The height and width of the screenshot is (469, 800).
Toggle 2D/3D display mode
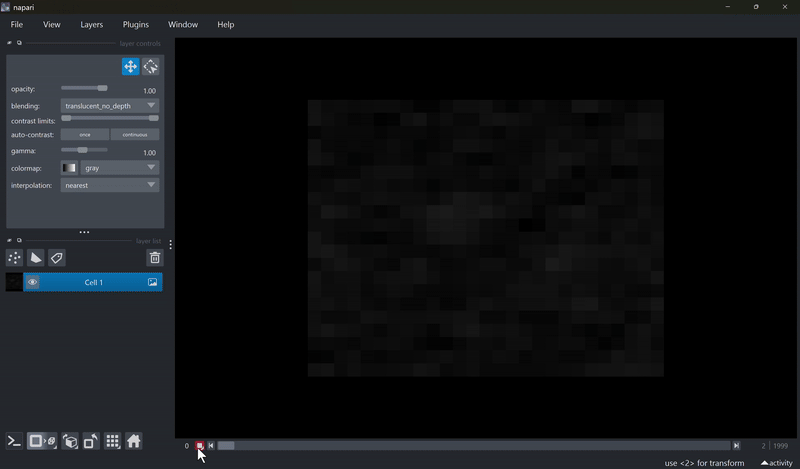click(x=42, y=441)
